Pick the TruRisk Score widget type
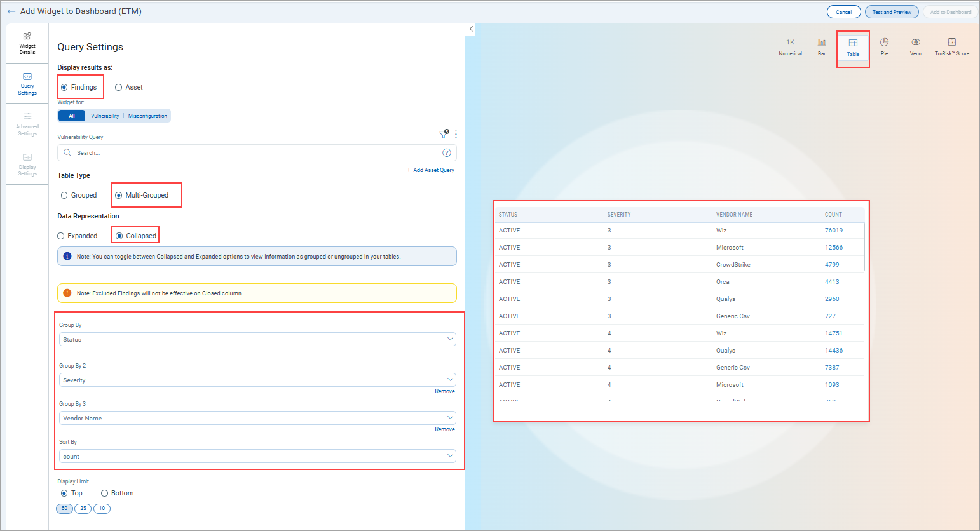The width and height of the screenshot is (980, 531). 951,46
